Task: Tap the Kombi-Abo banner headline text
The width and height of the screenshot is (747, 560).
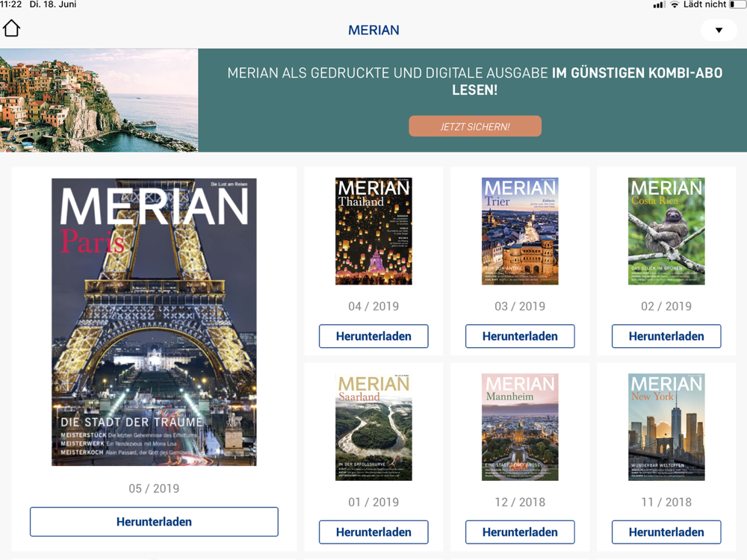Action: click(x=475, y=81)
